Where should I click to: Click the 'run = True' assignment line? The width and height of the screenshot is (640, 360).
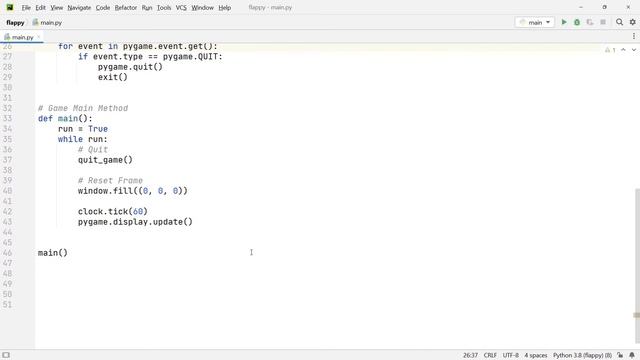click(83, 129)
